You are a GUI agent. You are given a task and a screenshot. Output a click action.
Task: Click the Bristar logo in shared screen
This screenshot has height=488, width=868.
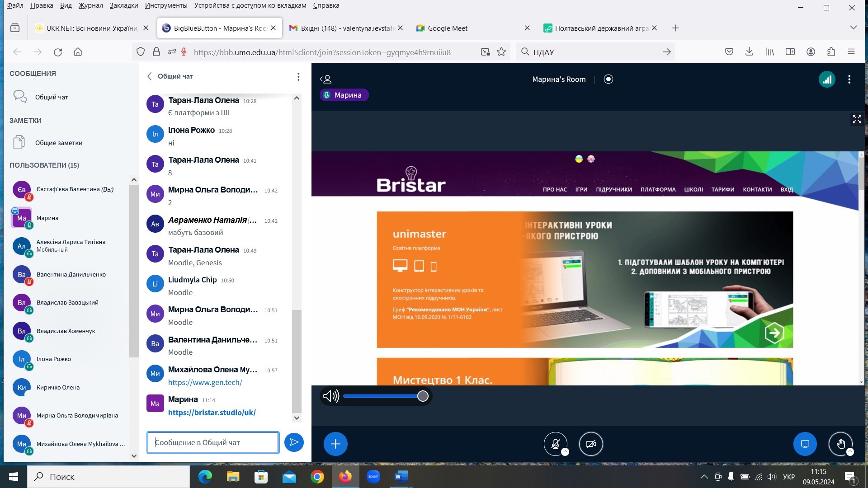point(411,180)
